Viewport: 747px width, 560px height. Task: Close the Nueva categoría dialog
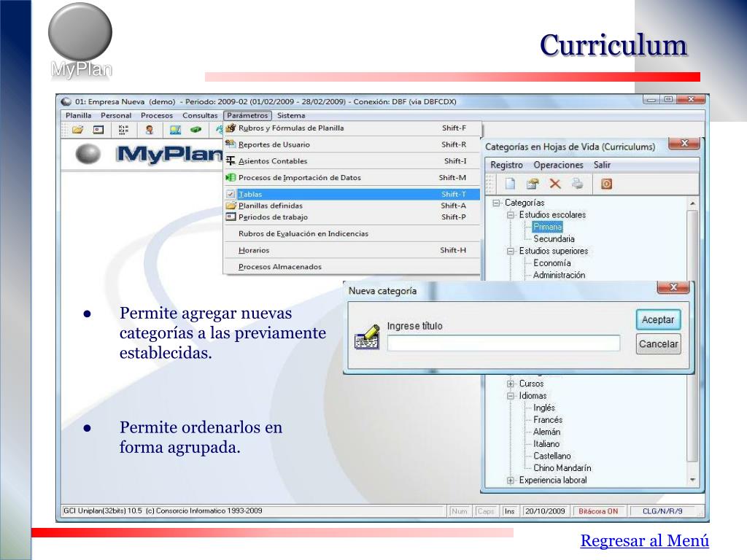coord(673,287)
